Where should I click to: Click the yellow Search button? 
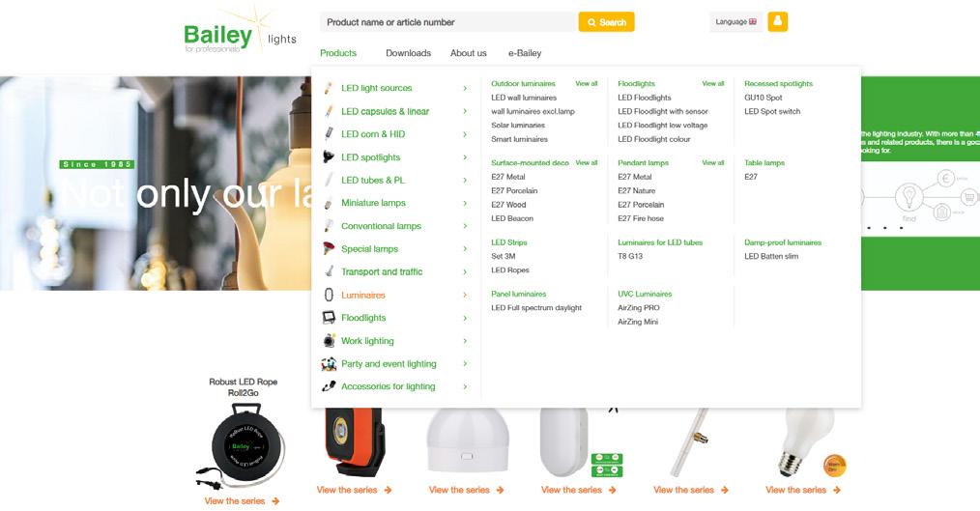click(606, 22)
